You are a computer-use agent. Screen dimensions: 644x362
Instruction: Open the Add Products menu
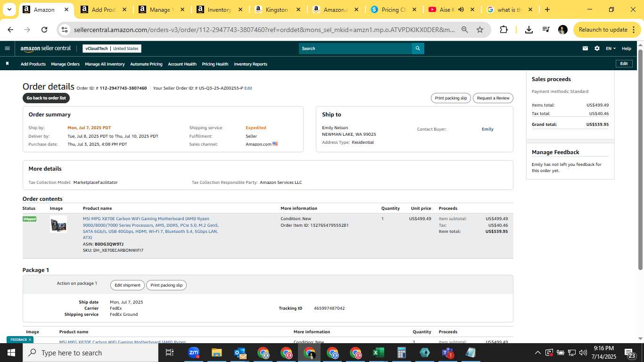[x=33, y=64]
